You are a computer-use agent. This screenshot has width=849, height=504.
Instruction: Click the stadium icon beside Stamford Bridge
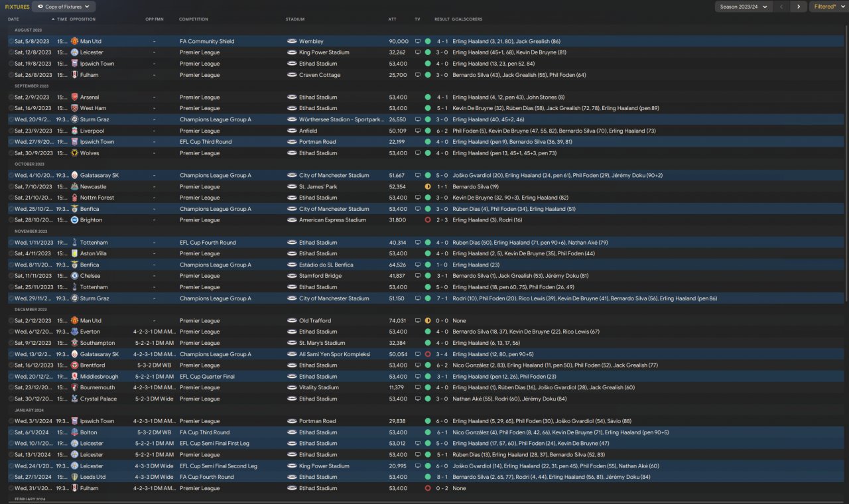click(292, 276)
